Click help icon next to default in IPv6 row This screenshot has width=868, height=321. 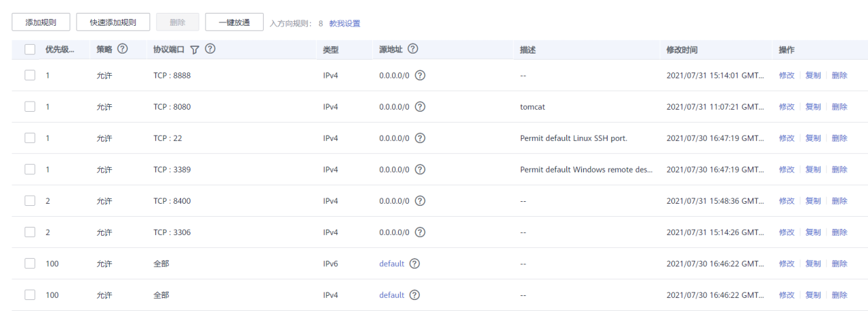(x=414, y=263)
